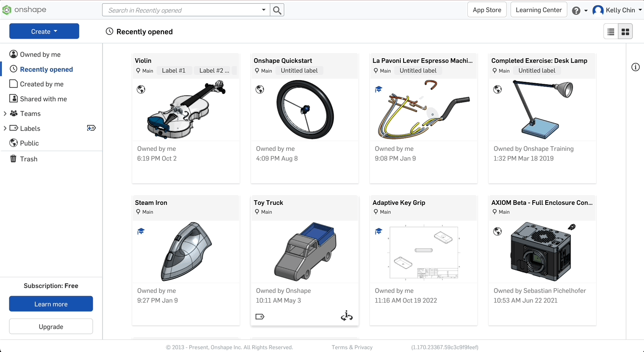Click the Main branch pin on Toy Truck card

click(257, 212)
